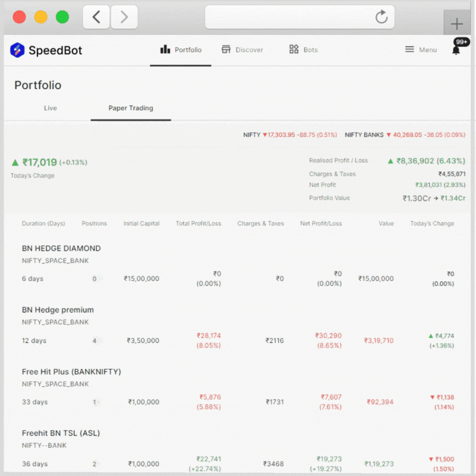The image size is (476, 476).
Task: Click ₹92,394 value of Free Hit Plus
Action: pos(380,402)
